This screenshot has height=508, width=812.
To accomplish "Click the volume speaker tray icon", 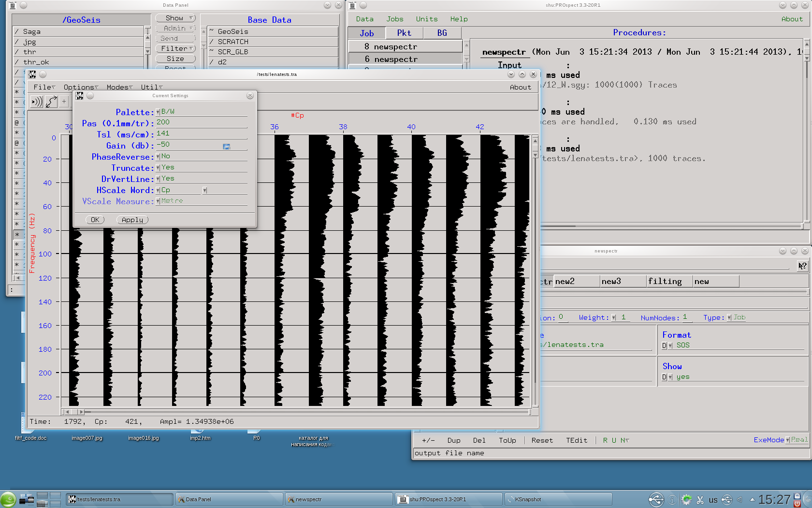I will [739, 500].
